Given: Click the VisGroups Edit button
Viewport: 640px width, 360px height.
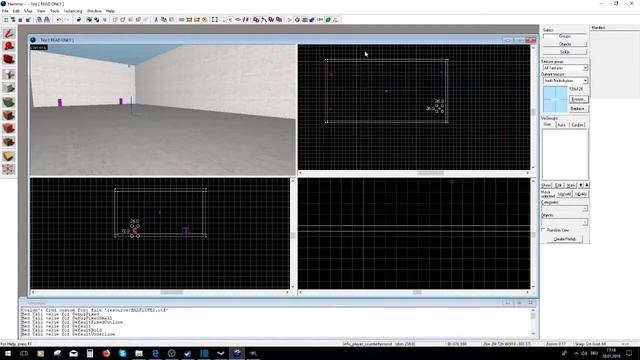Looking at the screenshot, I should [x=558, y=185].
